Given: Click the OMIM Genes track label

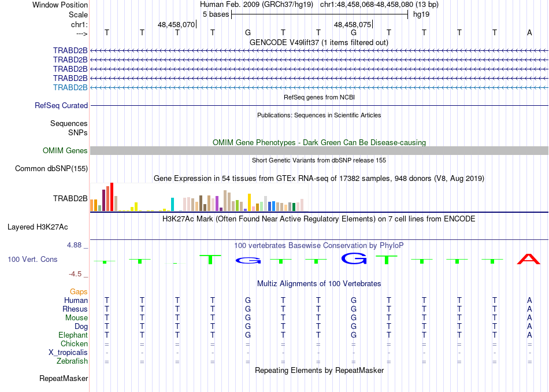Looking at the screenshot, I should click(x=65, y=151).
